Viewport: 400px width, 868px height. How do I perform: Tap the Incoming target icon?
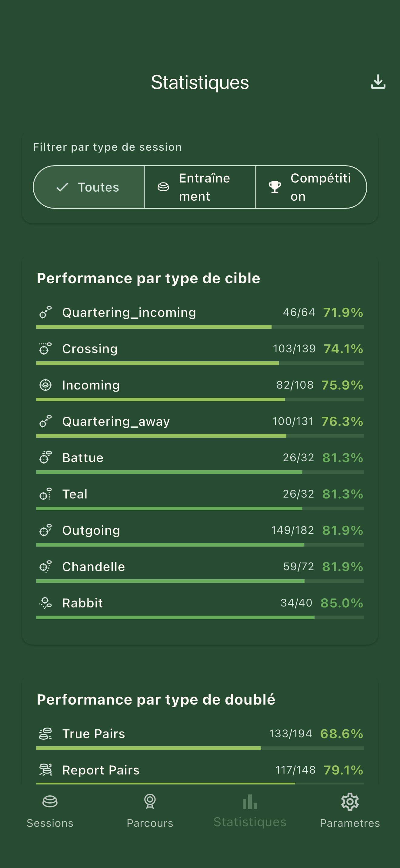[x=45, y=385]
